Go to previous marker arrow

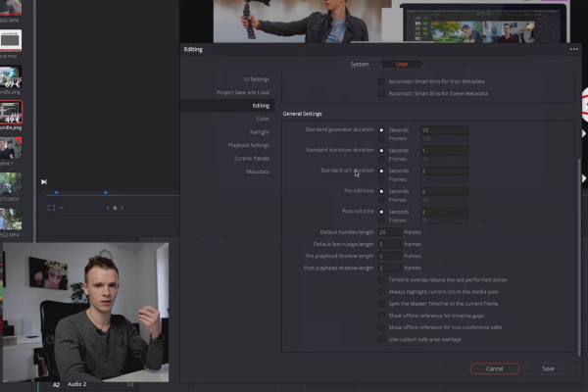[108, 208]
